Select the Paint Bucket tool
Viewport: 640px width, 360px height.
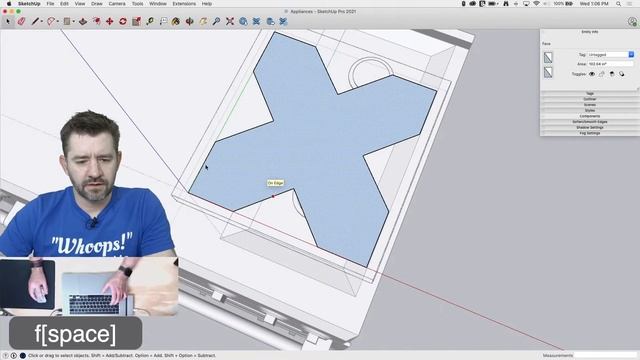(x=176, y=21)
